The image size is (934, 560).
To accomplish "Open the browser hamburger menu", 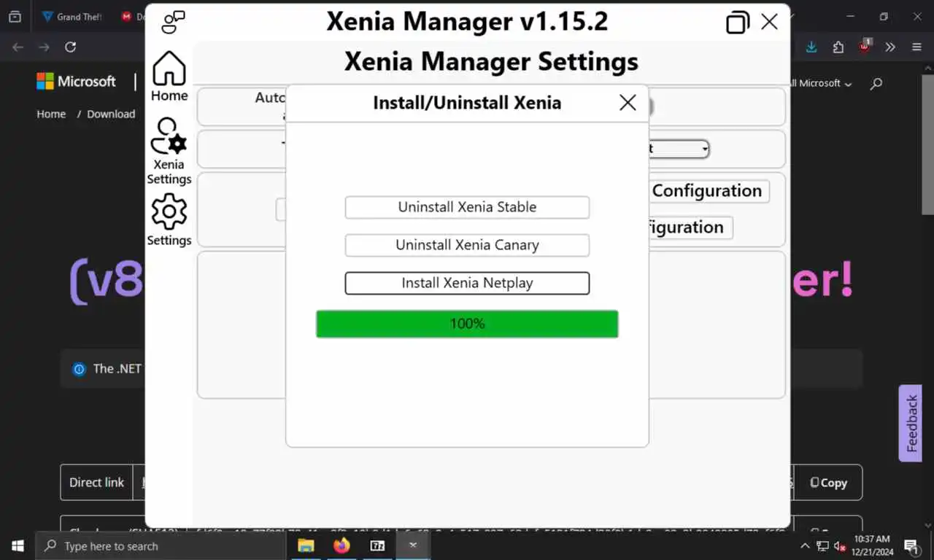I will click(916, 47).
